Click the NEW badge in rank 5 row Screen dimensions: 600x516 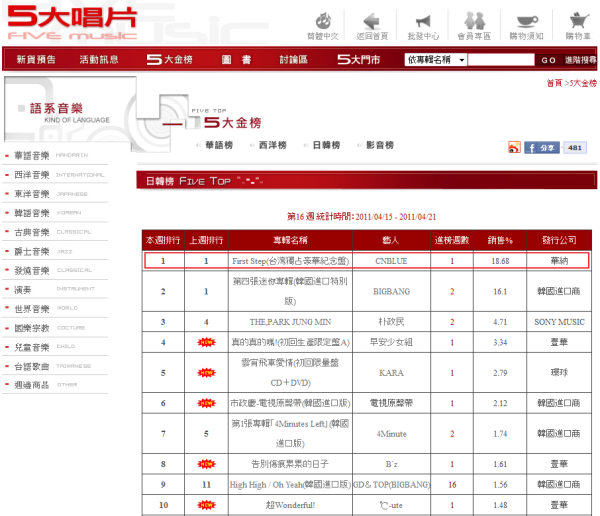[207, 372]
